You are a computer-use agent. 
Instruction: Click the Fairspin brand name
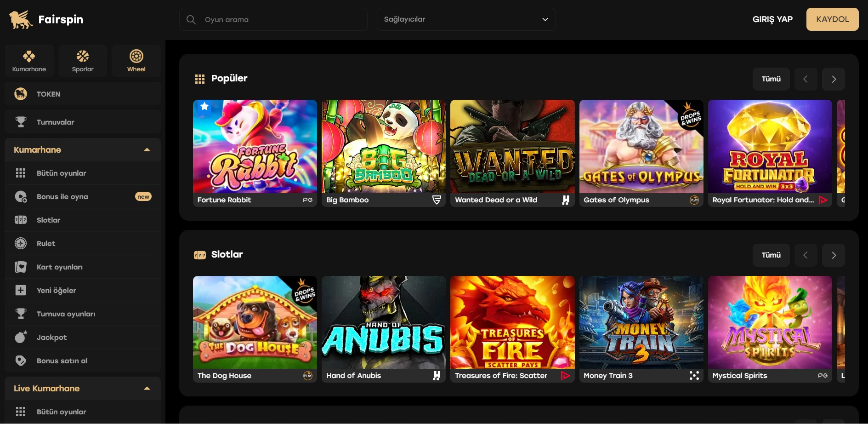point(61,19)
